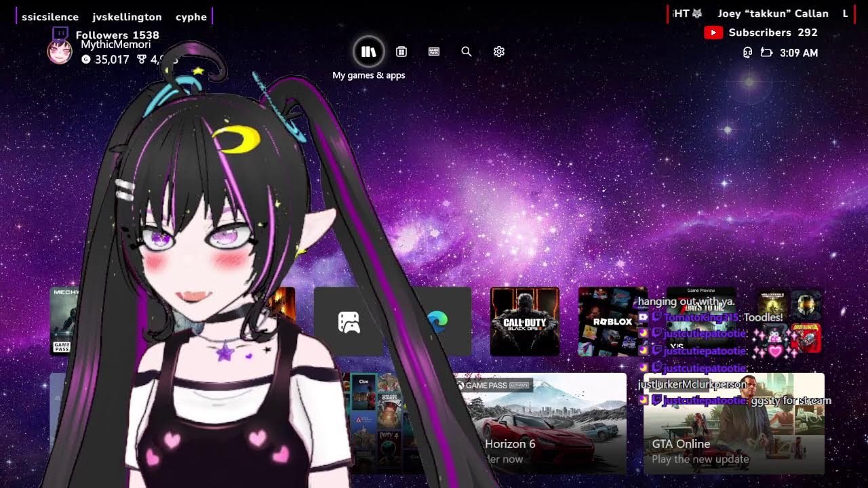
Task: Click the controller battery icon
Action: [767, 53]
